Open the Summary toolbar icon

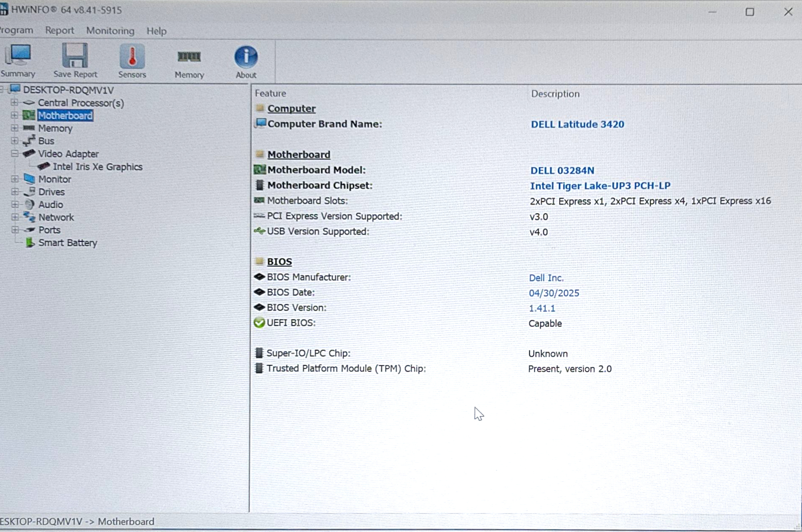tap(17, 55)
